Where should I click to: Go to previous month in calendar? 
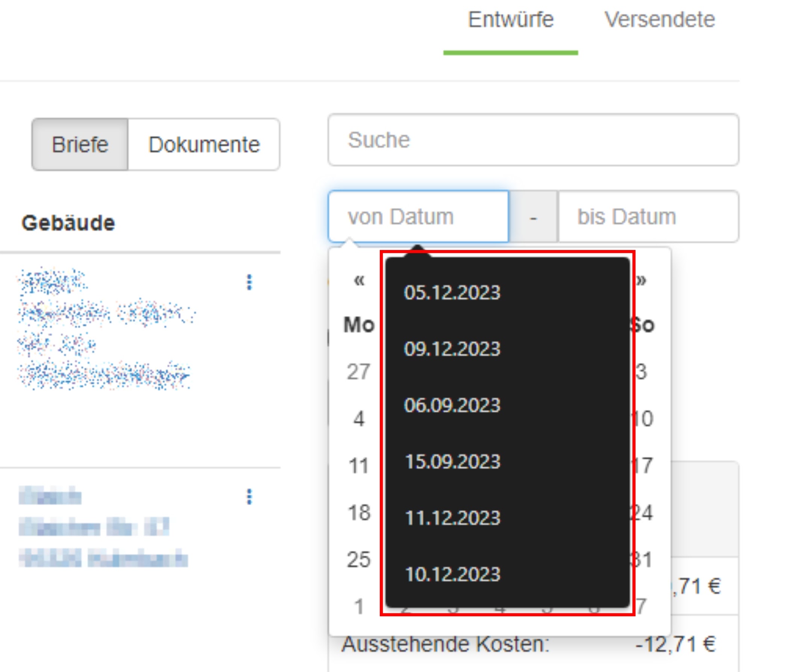point(359,280)
